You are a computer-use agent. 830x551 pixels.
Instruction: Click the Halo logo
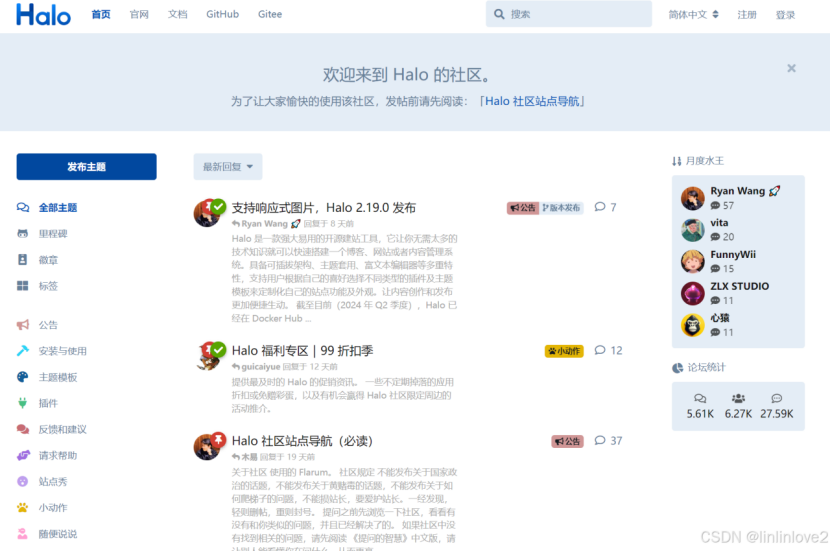point(43,14)
